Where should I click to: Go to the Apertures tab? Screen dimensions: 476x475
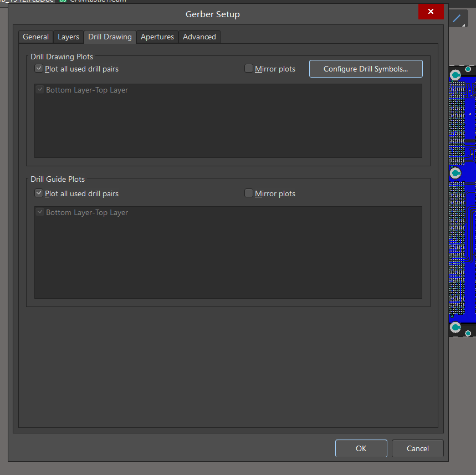[x=157, y=37]
